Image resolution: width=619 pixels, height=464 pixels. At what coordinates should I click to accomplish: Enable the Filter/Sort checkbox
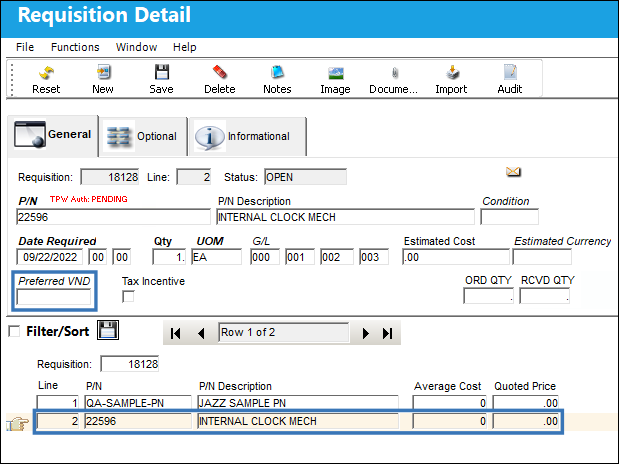point(14,331)
